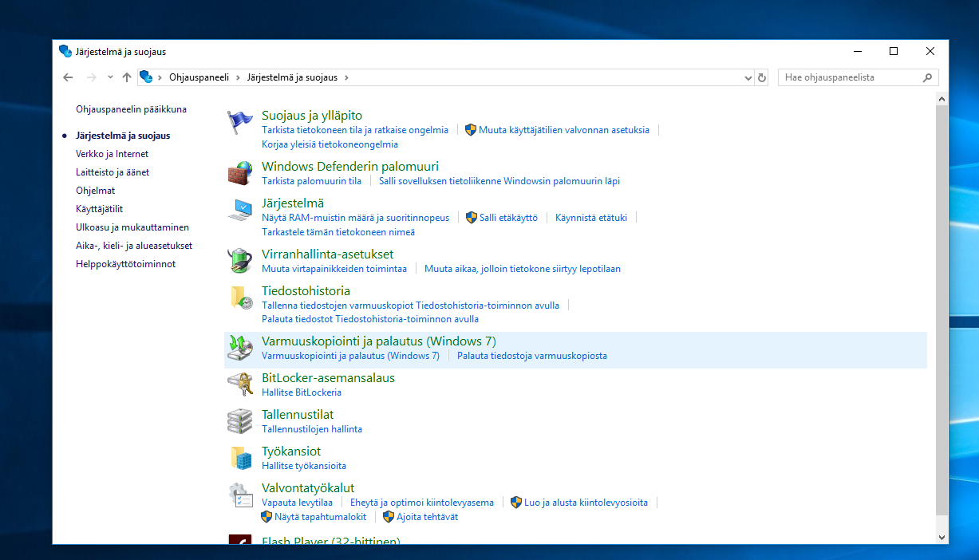Click Tarkista tietokoneen tila ja ratkaise ongelmia

(x=355, y=130)
